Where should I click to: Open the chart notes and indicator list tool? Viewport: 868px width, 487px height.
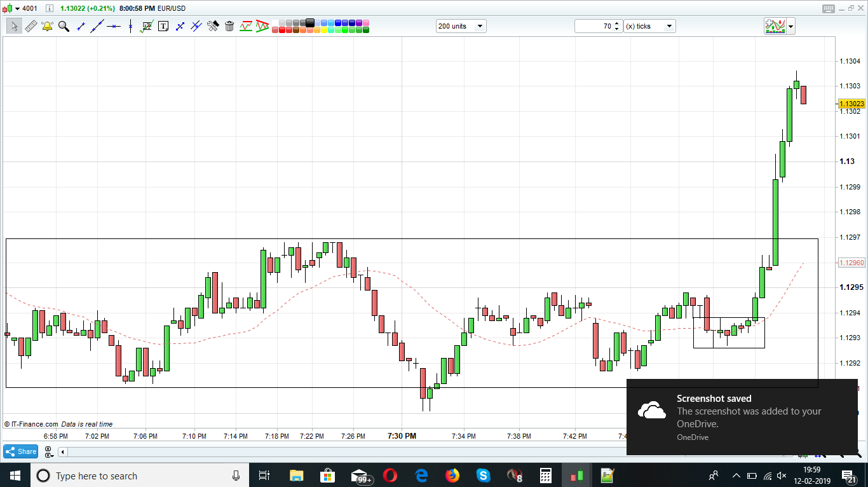[147, 26]
